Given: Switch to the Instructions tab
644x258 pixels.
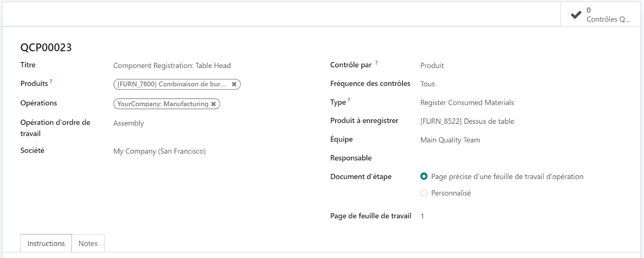Looking at the screenshot, I should point(46,243).
